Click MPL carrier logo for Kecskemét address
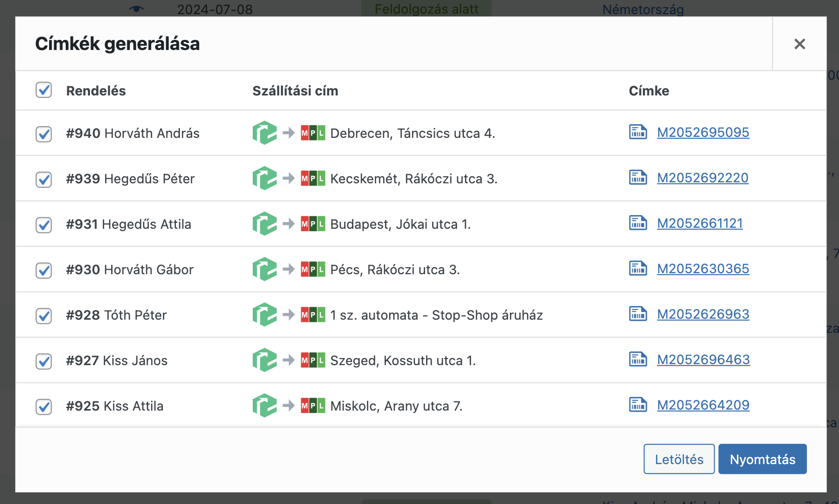Viewport: 839px width, 504px height. click(313, 179)
